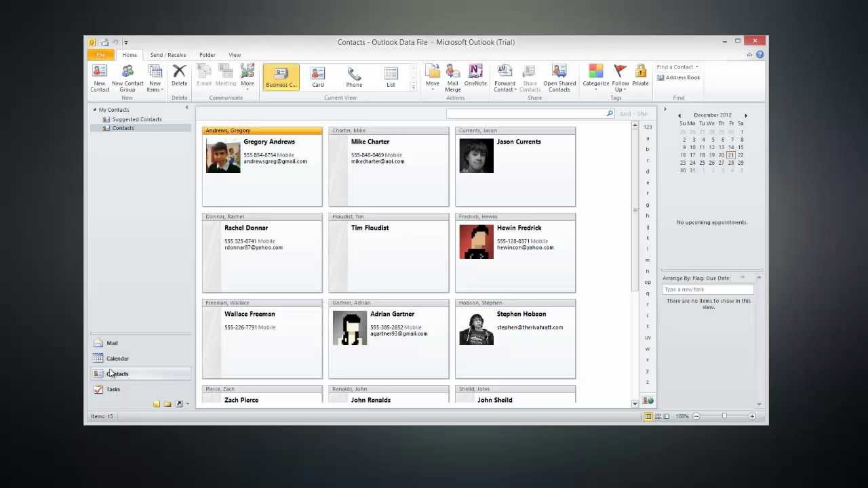
Task: Select the Adrian Gartner contact card
Action: [x=389, y=338]
